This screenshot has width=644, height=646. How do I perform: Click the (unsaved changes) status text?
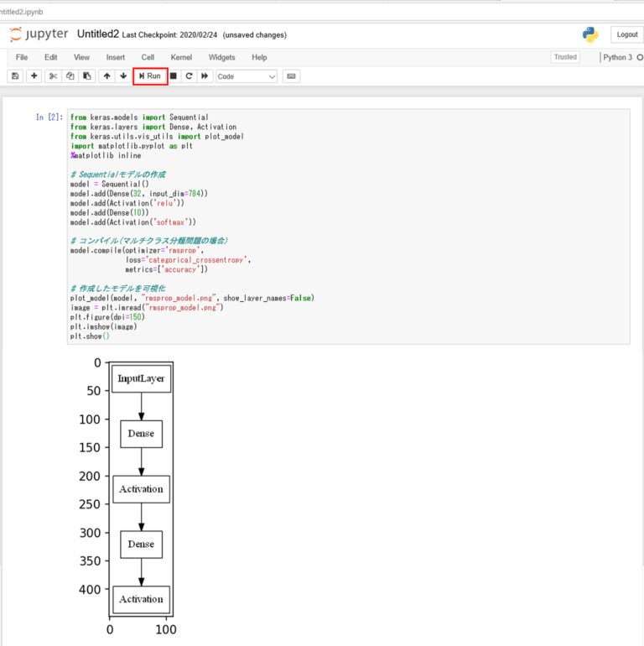click(x=254, y=35)
